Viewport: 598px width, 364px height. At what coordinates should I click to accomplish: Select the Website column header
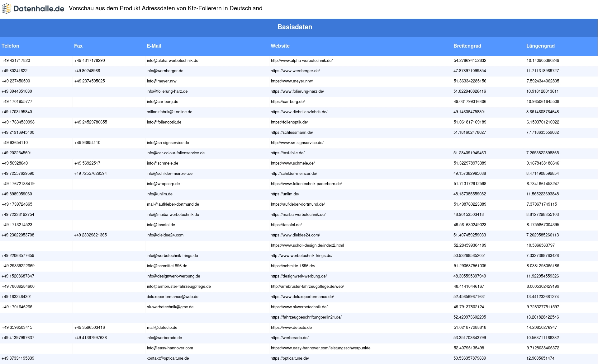[x=280, y=46]
